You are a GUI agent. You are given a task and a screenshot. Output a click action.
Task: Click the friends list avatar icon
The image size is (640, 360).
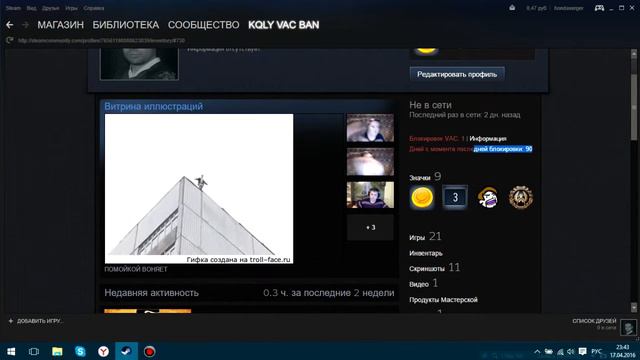point(628,327)
